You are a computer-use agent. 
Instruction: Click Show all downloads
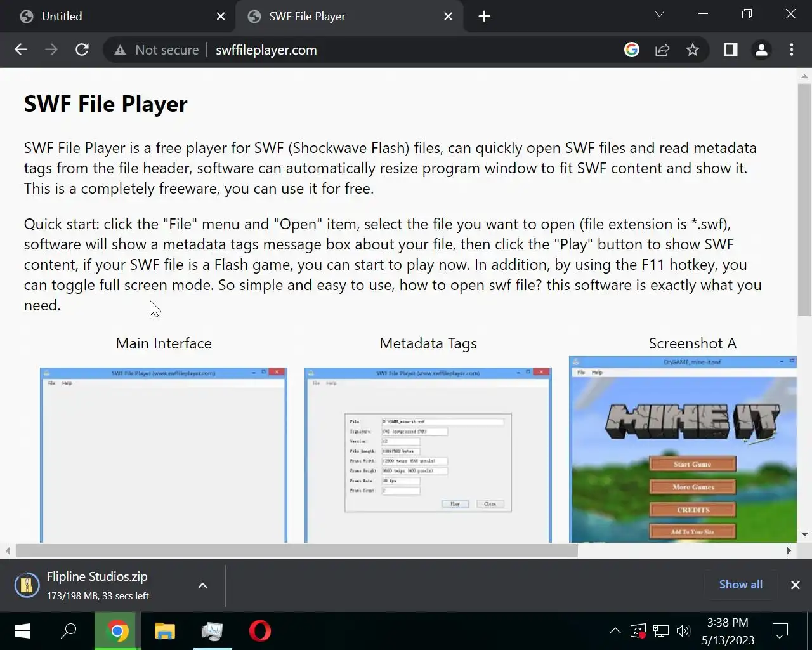(x=740, y=585)
